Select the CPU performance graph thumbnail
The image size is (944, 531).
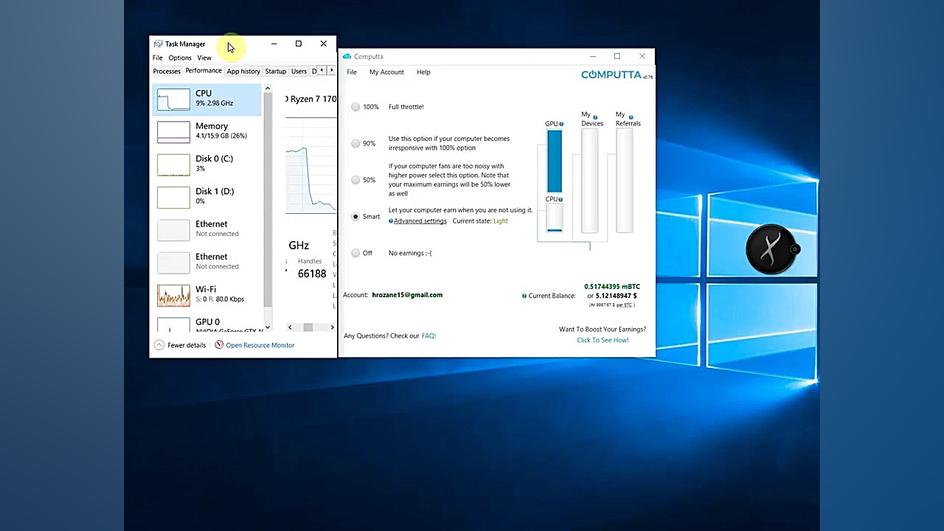(x=173, y=99)
